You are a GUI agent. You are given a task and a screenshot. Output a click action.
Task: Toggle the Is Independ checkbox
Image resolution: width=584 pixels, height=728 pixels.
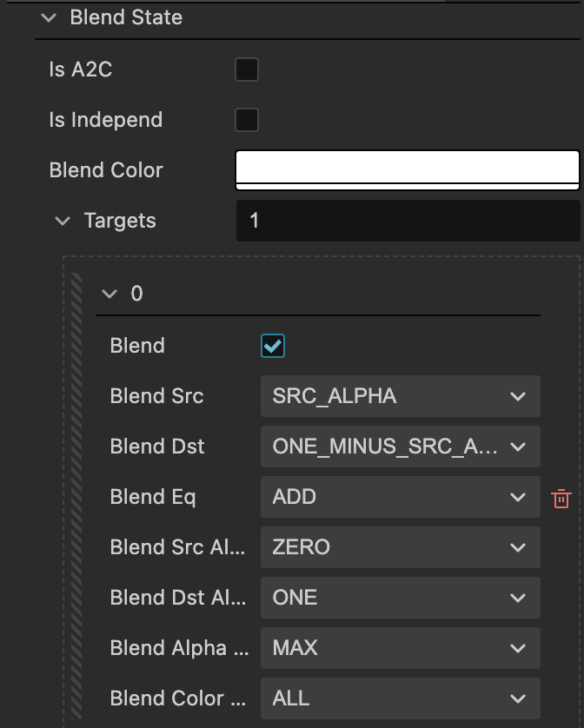point(247,120)
